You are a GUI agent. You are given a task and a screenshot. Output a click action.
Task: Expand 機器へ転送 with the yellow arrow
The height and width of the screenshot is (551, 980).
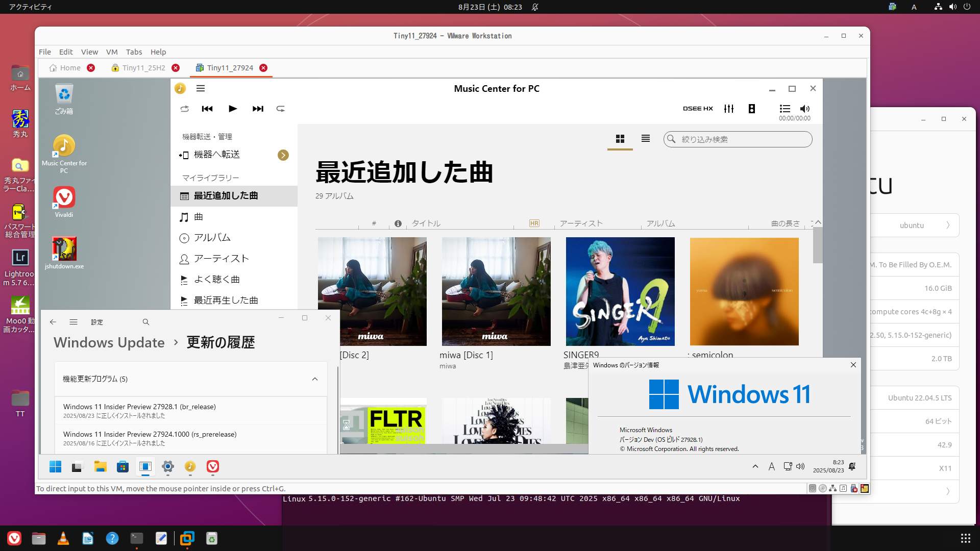click(283, 155)
